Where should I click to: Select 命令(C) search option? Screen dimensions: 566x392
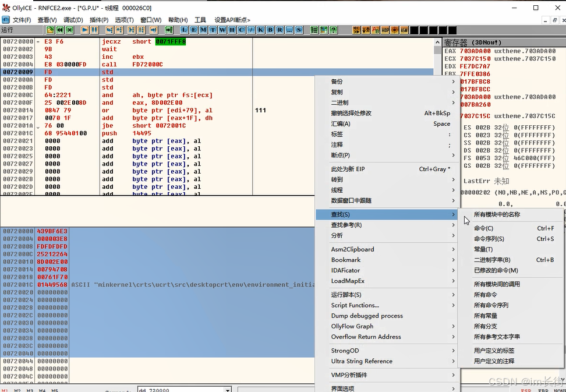coord(511,228)
